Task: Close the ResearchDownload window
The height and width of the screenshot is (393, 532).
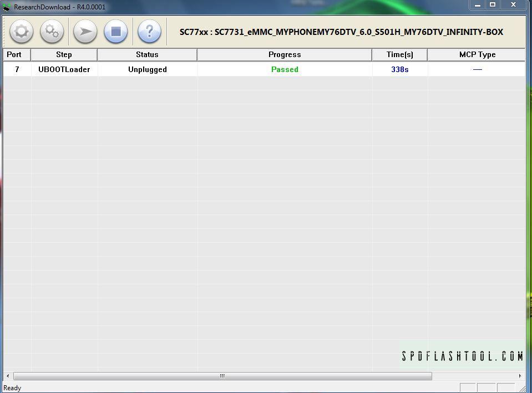Action: pos(513,5)
